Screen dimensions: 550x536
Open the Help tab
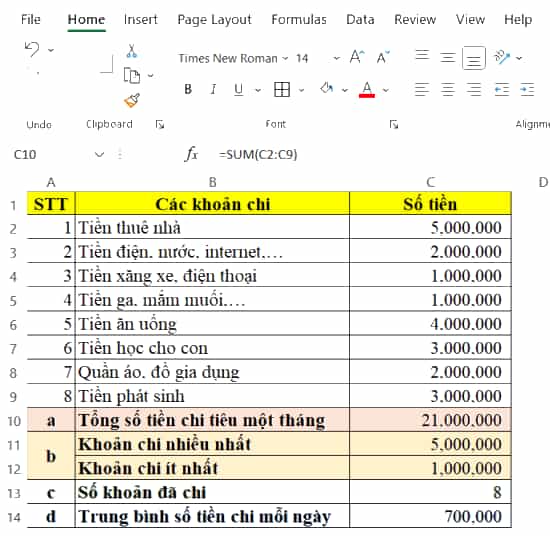click(x=518, y=20)
